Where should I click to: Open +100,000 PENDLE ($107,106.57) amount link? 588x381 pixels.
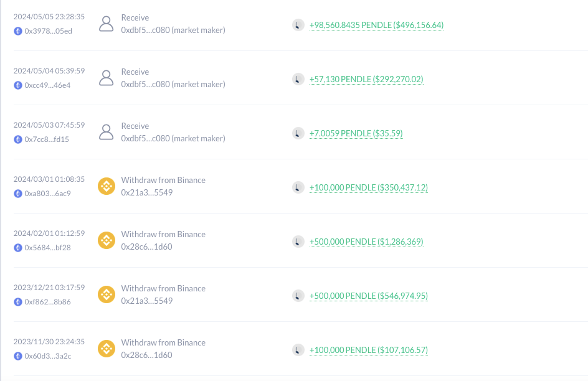click(x=369, y=350)
